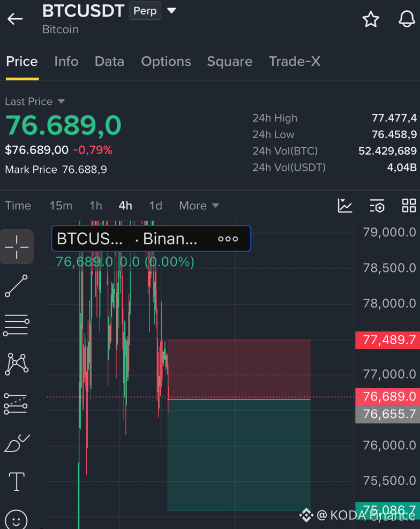Pick the long/short position tool
The height and width of the screenshot is (529, 420).
coord(16,404)
